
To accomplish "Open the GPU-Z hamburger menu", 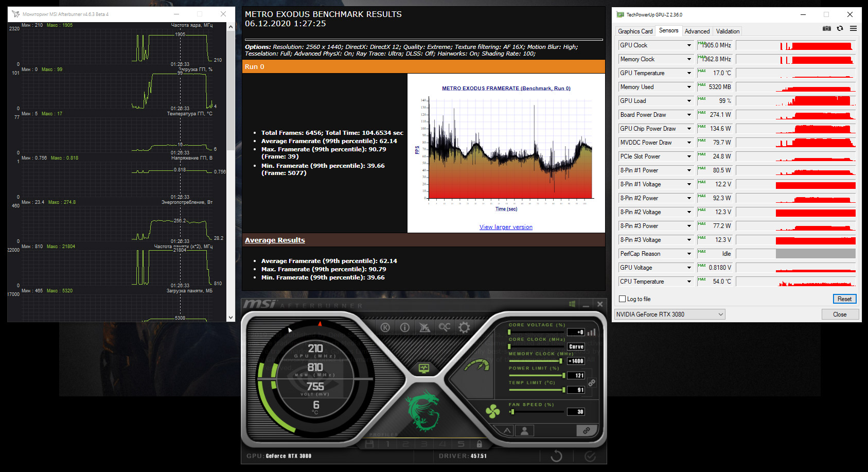I will point(853,28).
